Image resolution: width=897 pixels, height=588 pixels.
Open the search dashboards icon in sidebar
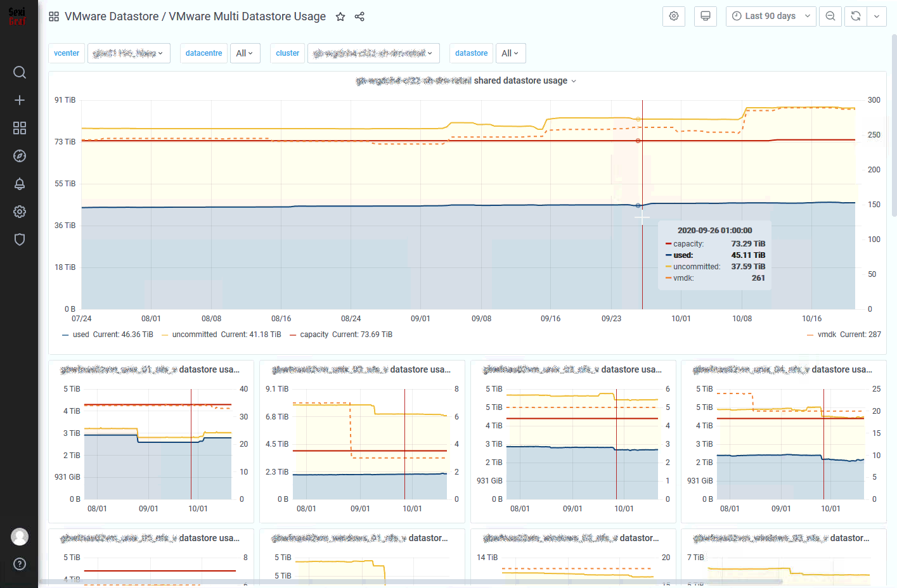[20, 72]
